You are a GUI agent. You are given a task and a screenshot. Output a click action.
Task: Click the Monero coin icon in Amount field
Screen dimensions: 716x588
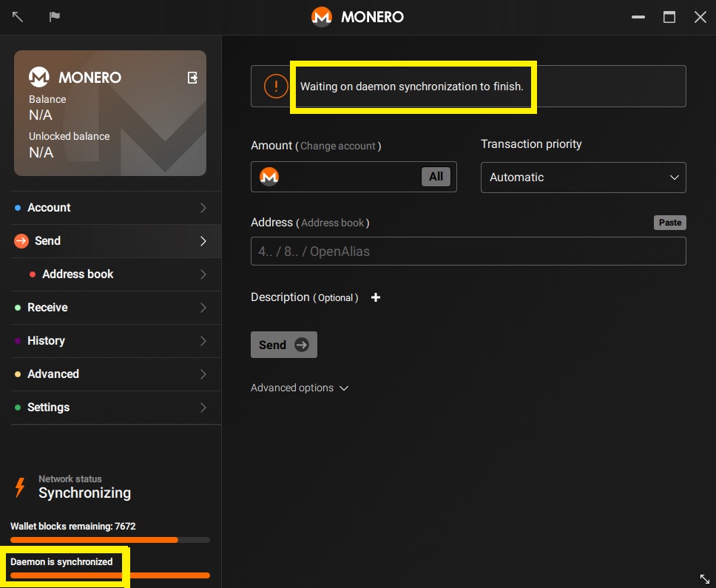(269, 177)
